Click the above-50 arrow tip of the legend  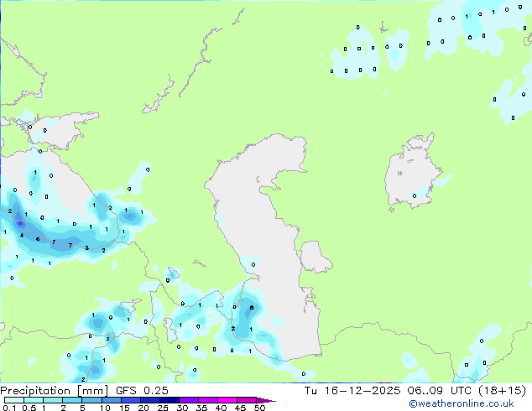tap(266, 400)
